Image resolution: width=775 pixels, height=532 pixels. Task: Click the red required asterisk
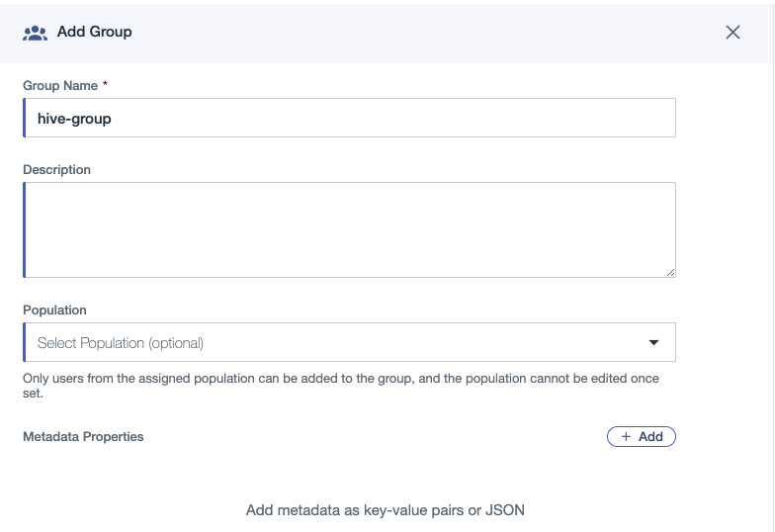(105, 83)
